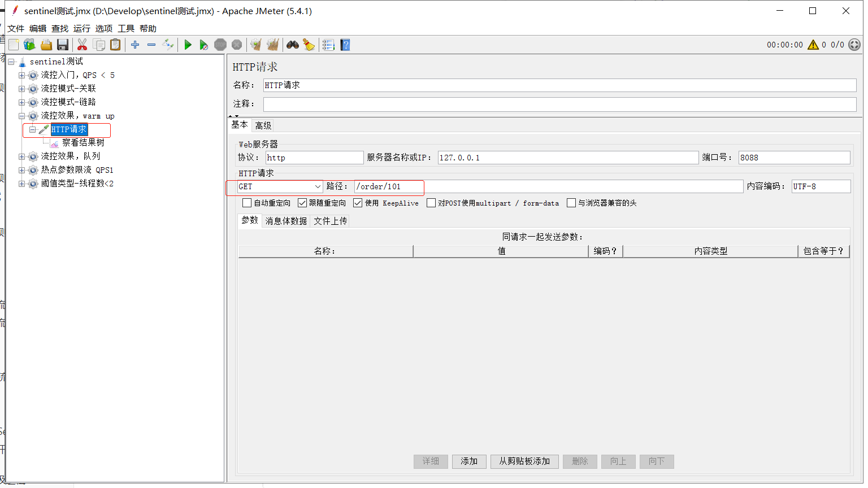
Task: Select the 察看结果树 tree item
Action: tap(83, 143)
